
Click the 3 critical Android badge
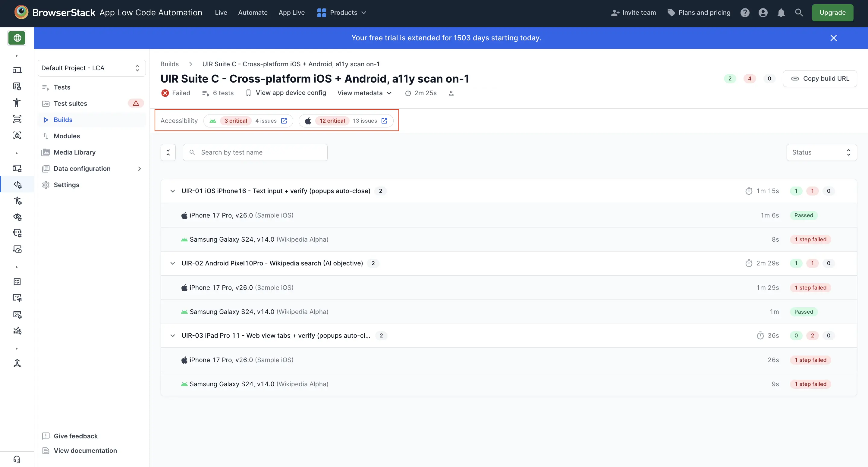point(235,121)
